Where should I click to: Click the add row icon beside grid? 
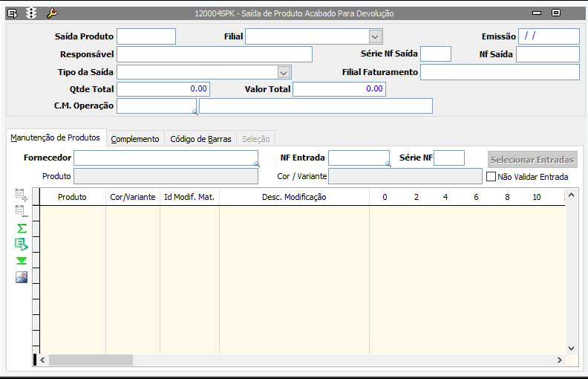(x=22, y=195)
